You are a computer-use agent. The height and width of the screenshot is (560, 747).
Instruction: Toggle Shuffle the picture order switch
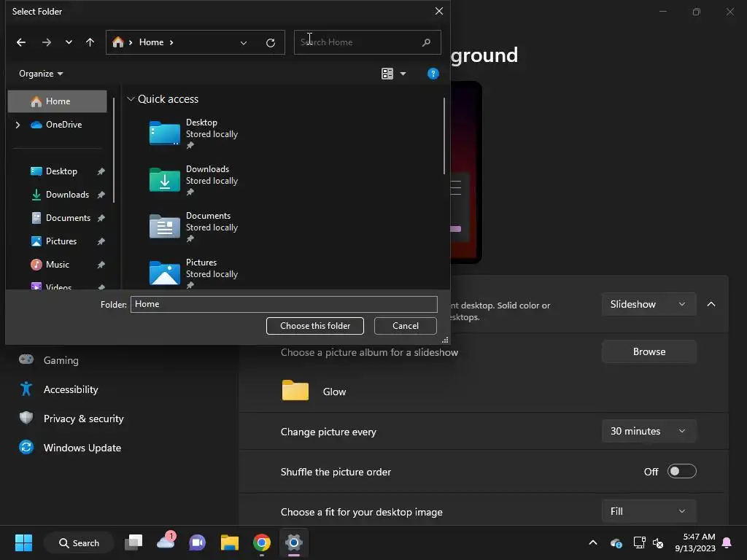point(682,472)
